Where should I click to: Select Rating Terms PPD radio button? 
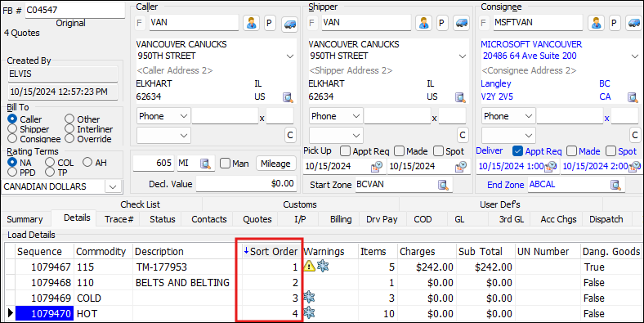[x=13, y=173]
